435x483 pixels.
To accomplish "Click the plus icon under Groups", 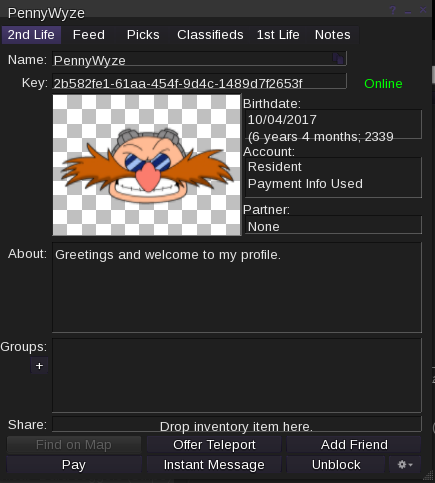I will 39,366.
